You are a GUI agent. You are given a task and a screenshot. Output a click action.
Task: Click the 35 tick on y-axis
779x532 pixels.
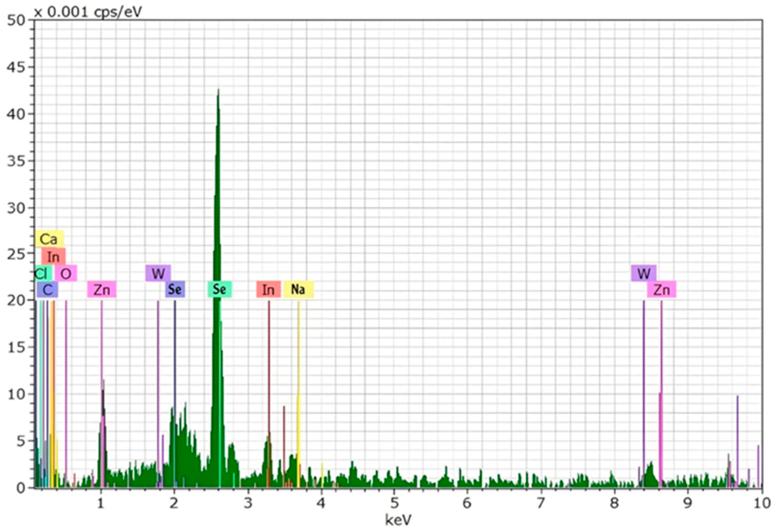click(x=16, y=161)
